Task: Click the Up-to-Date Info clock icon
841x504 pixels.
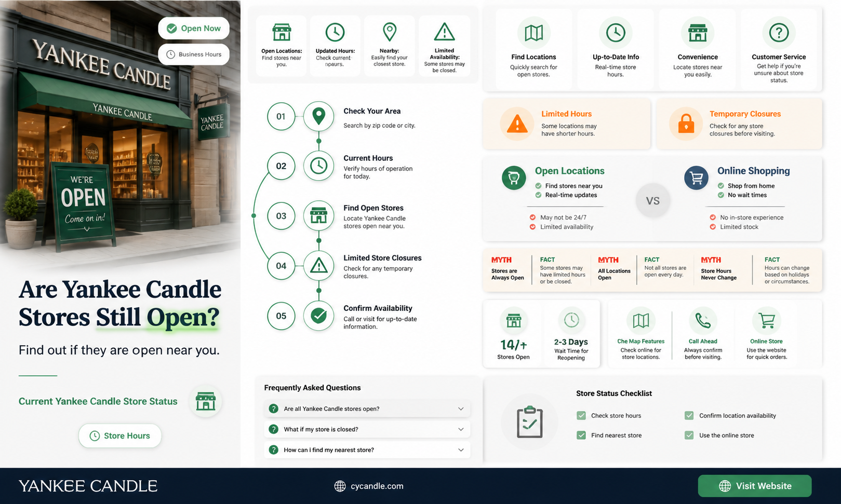Action: pyautogui.click(x=616, y=33)
